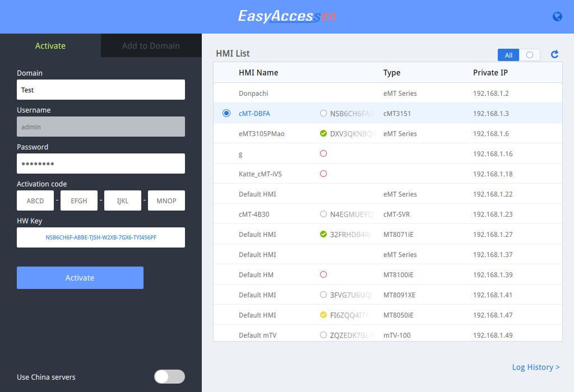Viewport: 574px width, 392px height.
Task: Click gray status circle beside ZQZEDK7GLN
Action: [323, 335]
